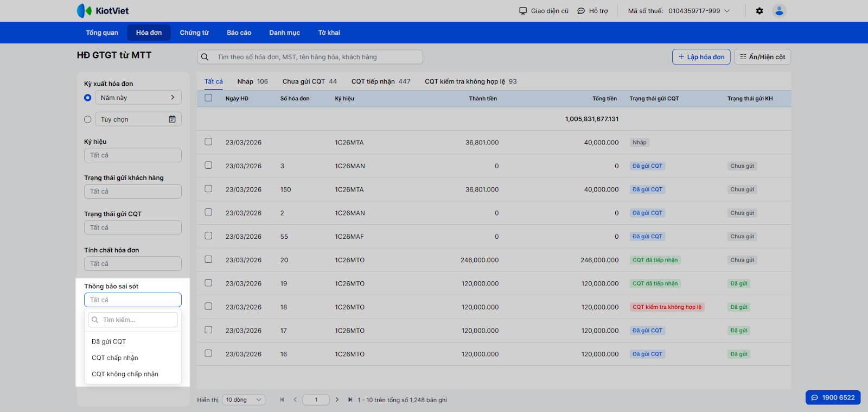The width and height of the screenshot is (868, 412).
Task: Click Ẩn/Hiện cột button
Action: click(x=762, y=57)
